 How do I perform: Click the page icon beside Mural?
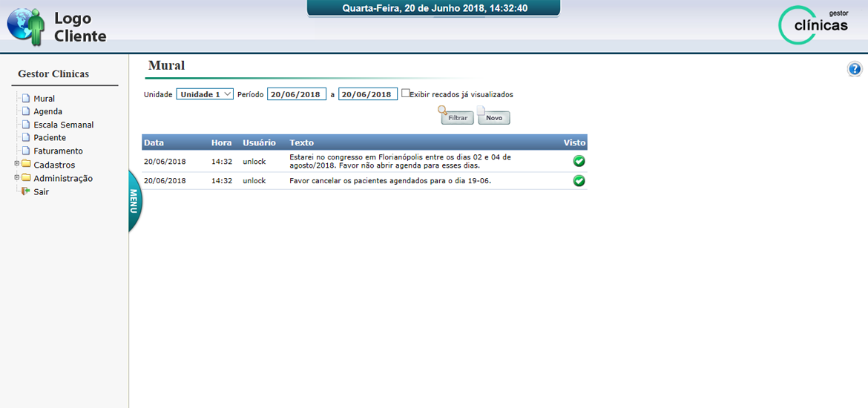[25, 99]
